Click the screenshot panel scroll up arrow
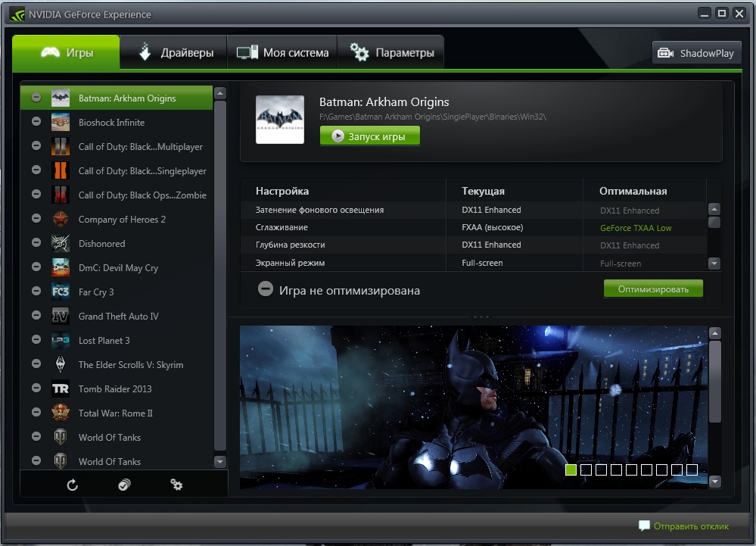The image size is (756, 546). [715, 333]
